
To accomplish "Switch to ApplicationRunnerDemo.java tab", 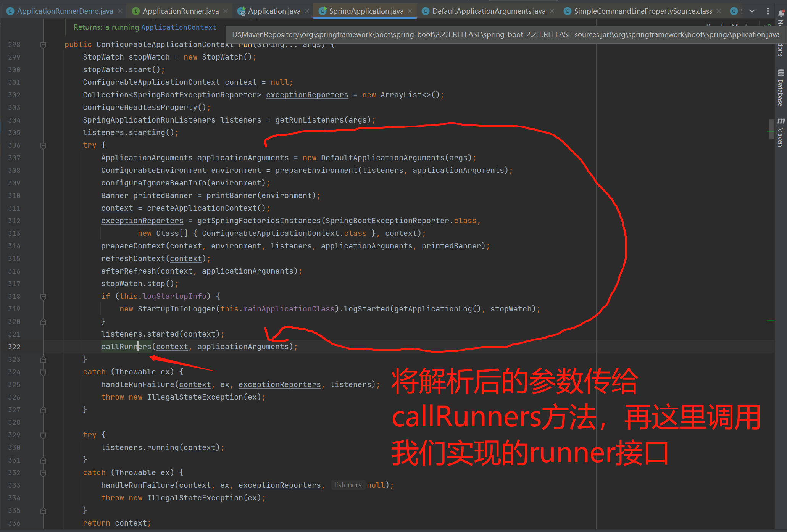I will 65,11.
